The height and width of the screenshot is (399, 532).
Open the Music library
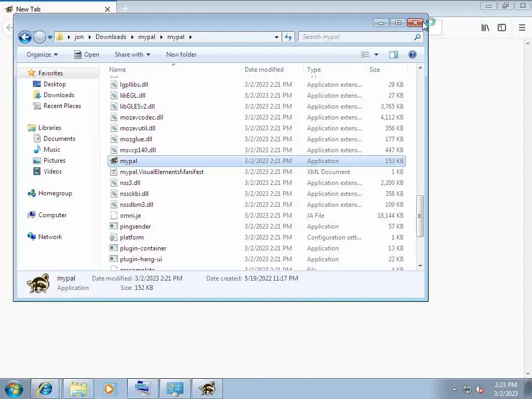pos(51,150)
